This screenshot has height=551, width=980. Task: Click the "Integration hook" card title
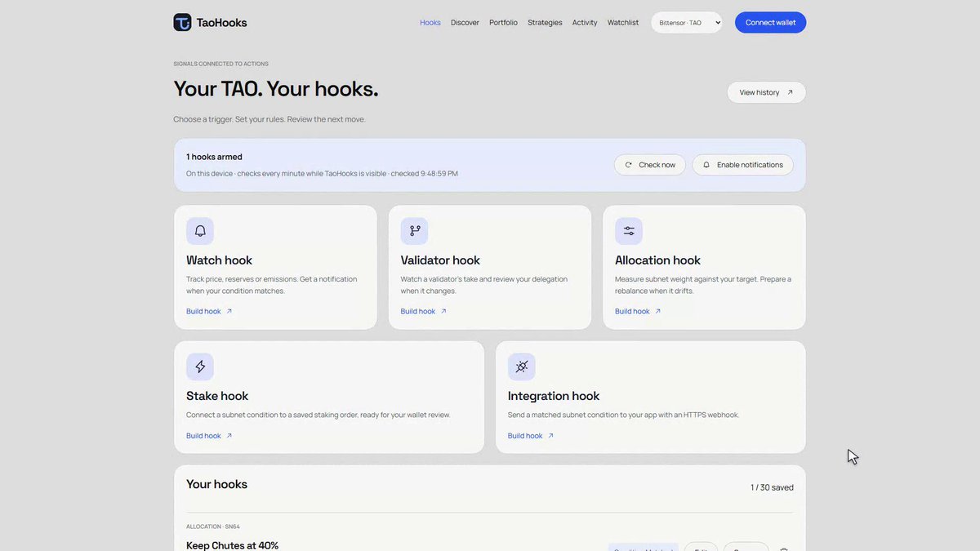click(554, 396)
